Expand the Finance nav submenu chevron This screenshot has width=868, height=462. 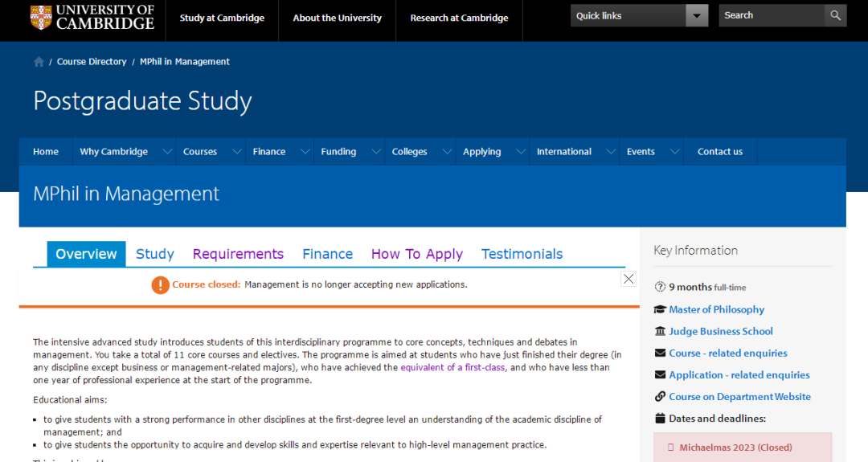point(305,152)
